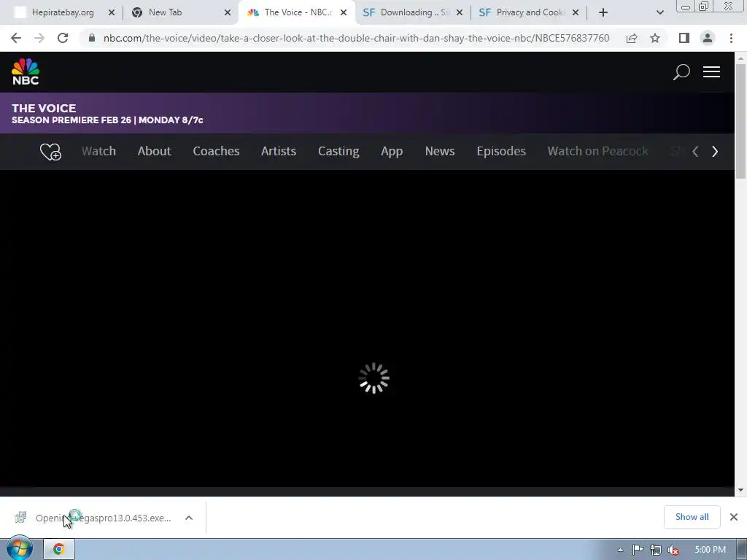
Task: Click the muted volume tray icon
Action: tap(673, 550)
